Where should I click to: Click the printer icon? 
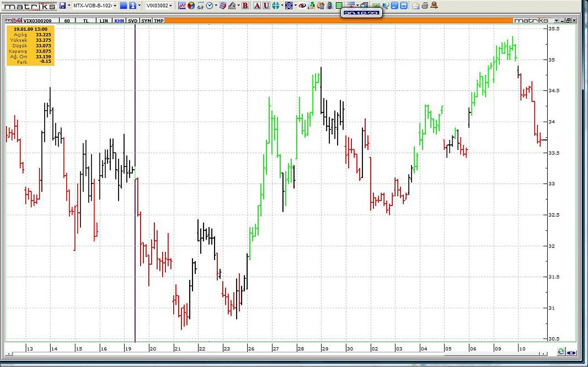click(425, 6)
